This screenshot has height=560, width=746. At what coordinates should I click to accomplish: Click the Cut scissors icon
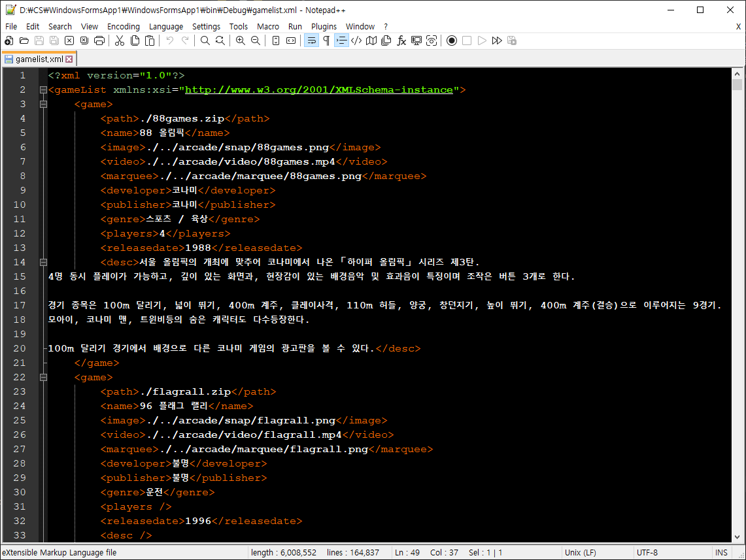[120, 41]
